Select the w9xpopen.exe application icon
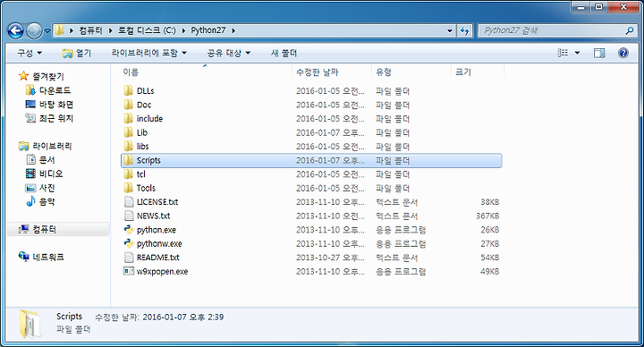This screenshot has height=347, width=644. coord(129,271)
